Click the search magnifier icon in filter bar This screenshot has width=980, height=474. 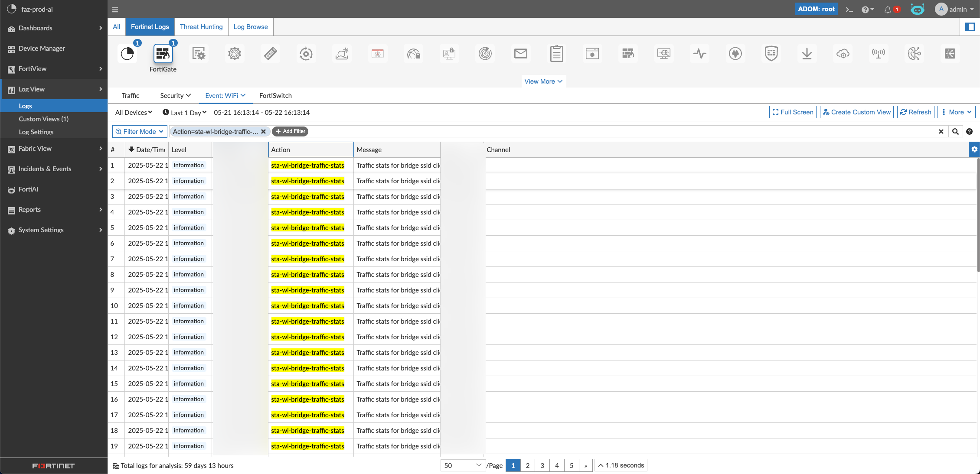click(955, 131)
